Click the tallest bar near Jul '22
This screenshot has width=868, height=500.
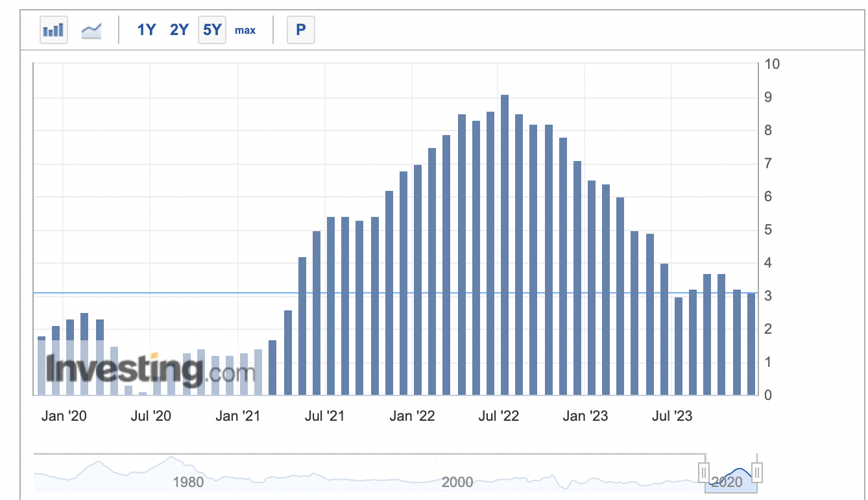pos(505,245)
